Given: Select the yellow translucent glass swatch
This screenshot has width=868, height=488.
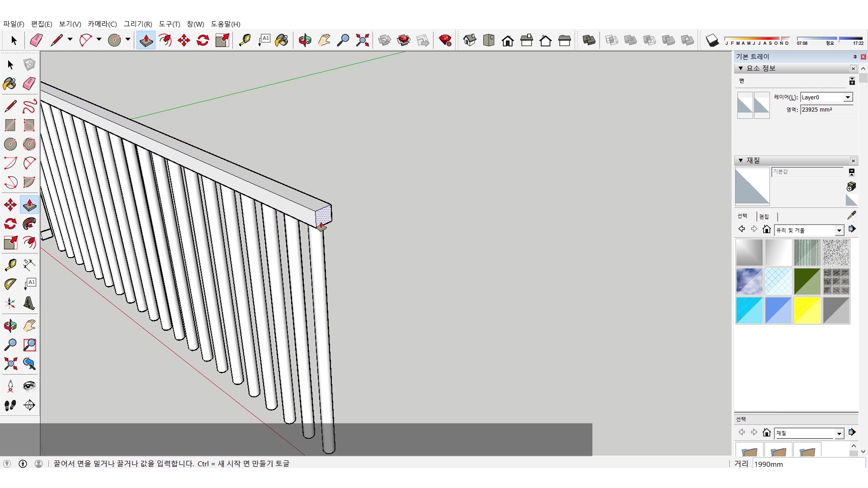Looking at the screenshot, I should pos(807,310).
